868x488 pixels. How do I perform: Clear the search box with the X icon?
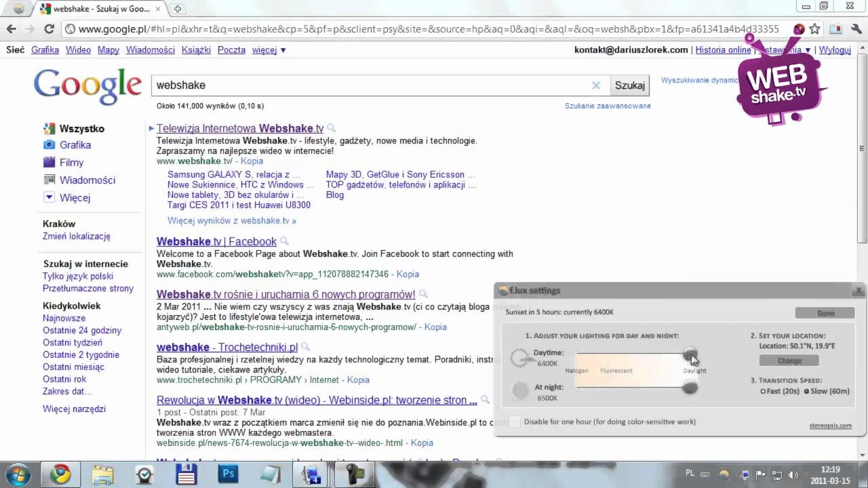click(x=596, y=85)
